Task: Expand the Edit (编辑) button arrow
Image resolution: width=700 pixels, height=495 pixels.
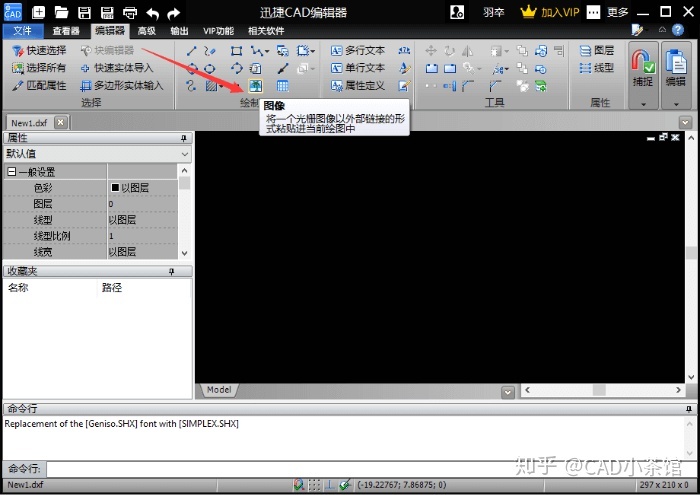Action: pos(676,104)
